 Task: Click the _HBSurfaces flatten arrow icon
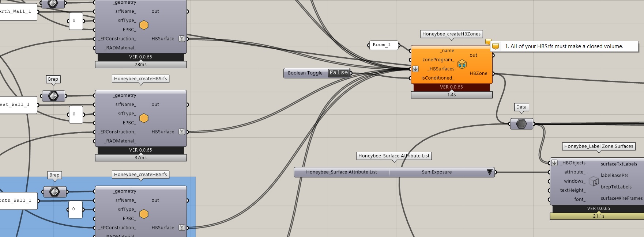pyautogui.click(x=415, y=69)
